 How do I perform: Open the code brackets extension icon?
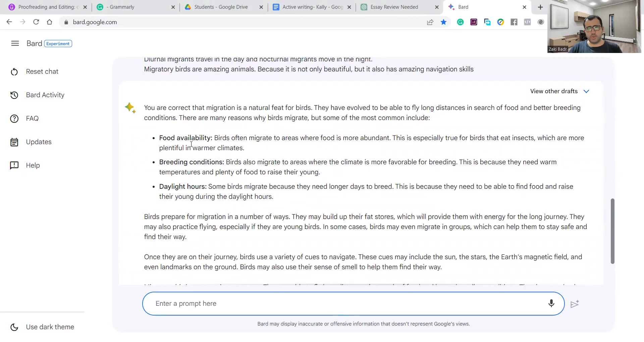coord(527,22)
